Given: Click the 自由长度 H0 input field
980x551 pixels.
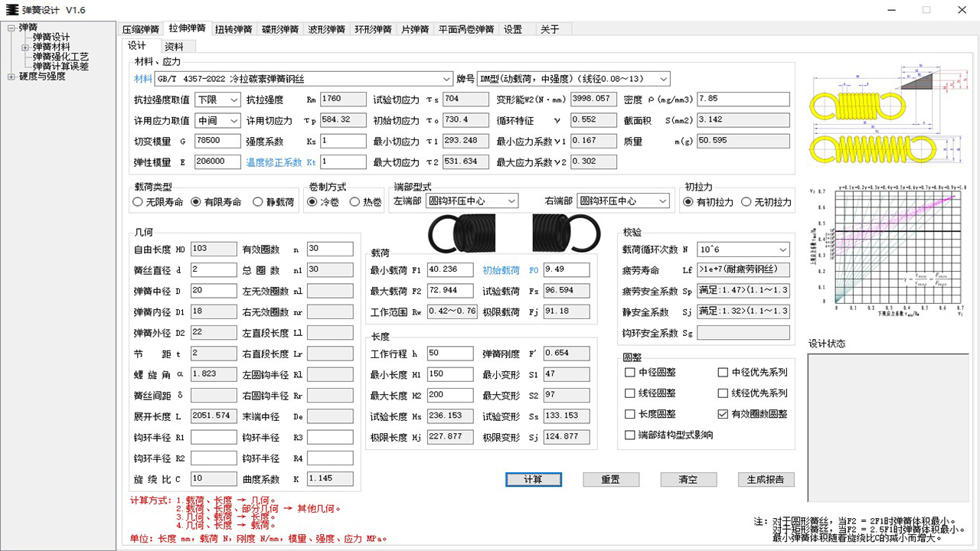Looking at the screenshot, I should click(213, 248).
